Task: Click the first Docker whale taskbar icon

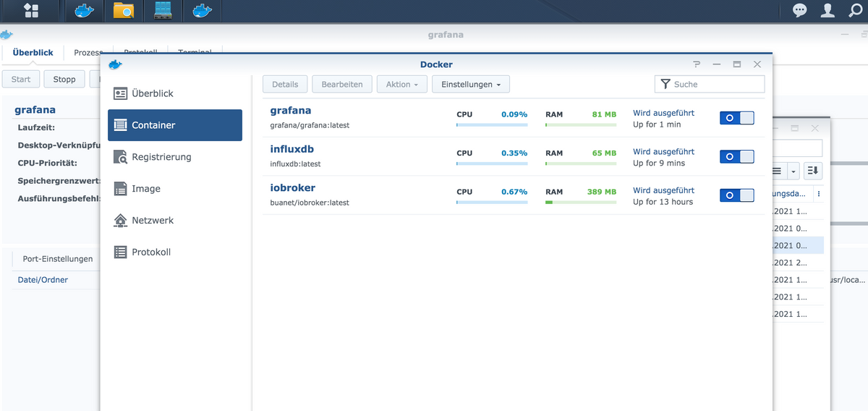Action: 85,10
